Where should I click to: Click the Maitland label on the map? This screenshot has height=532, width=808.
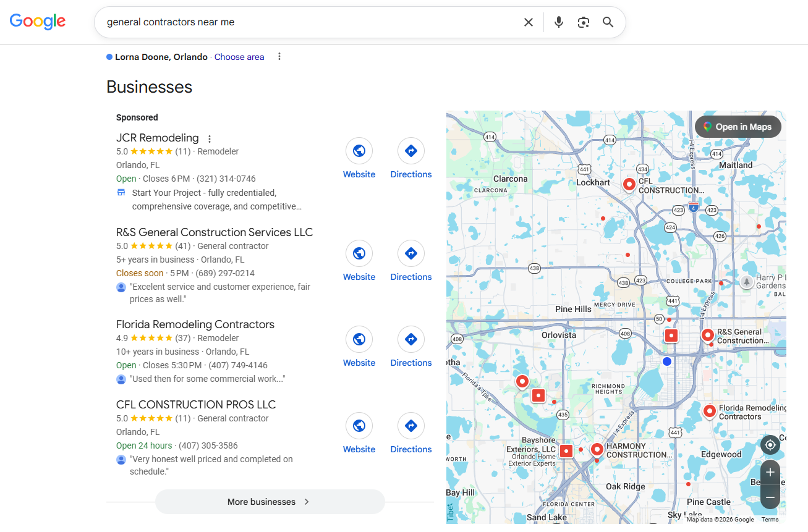(736, 165)
